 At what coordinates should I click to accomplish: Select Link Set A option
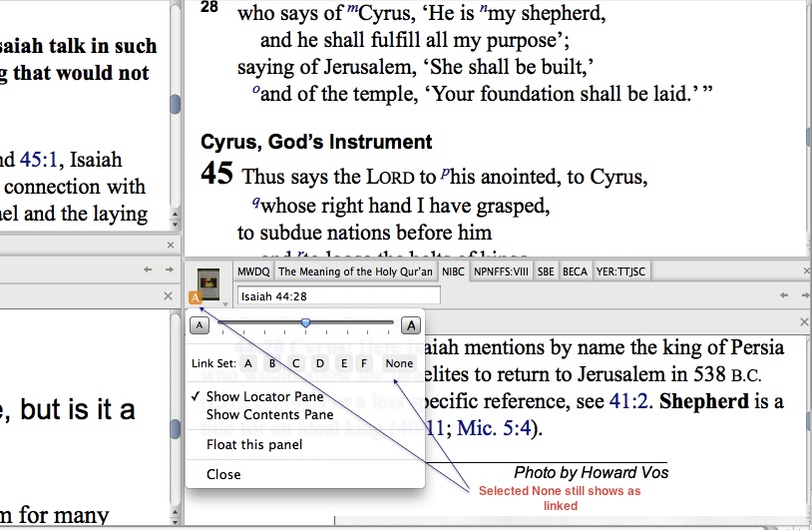click(247, 364)
